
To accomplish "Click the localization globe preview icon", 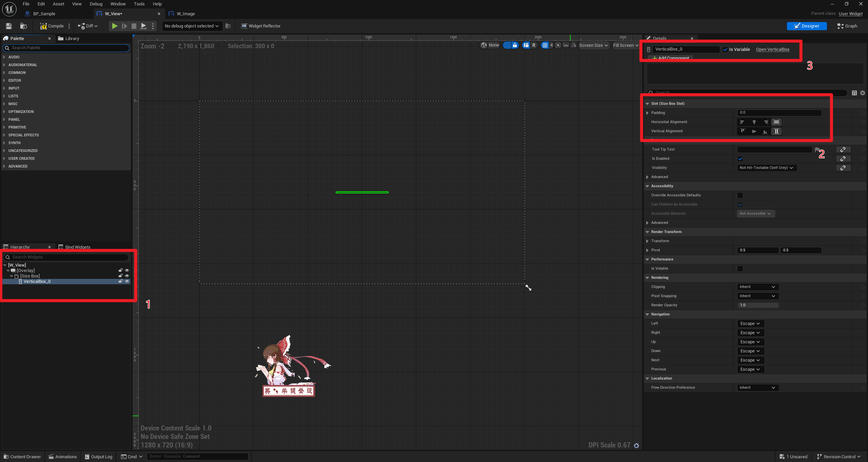I will pos(484,45).
